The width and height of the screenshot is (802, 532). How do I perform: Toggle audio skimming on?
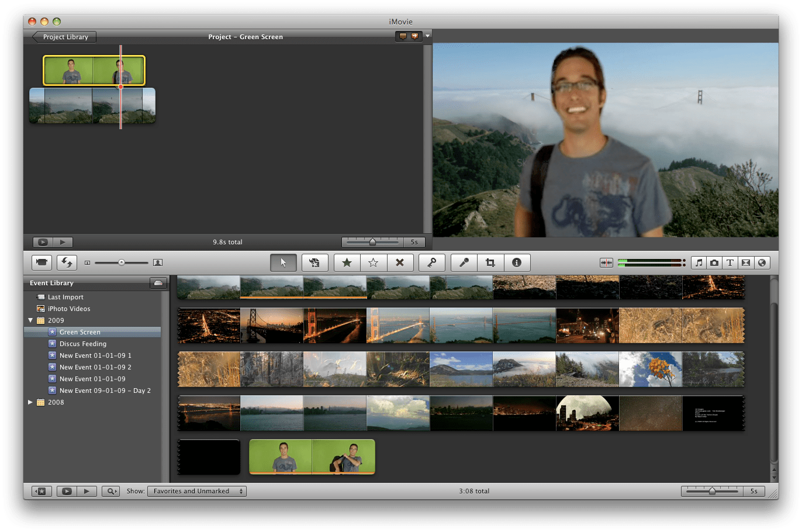click(606, 262)
